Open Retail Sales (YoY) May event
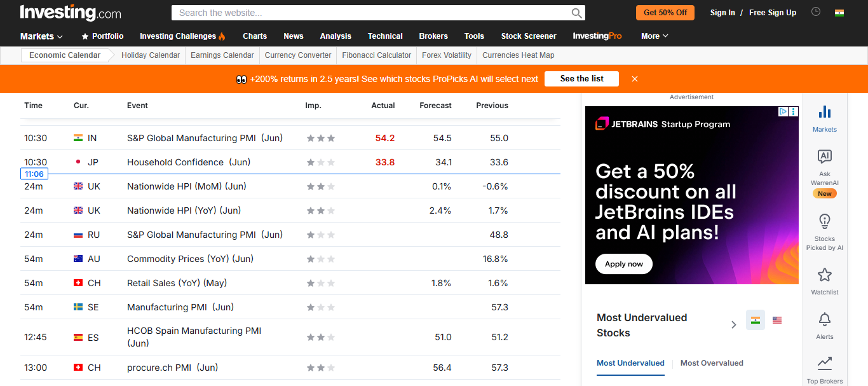This screenshot has height=386, width=868. tap(177, 283)
